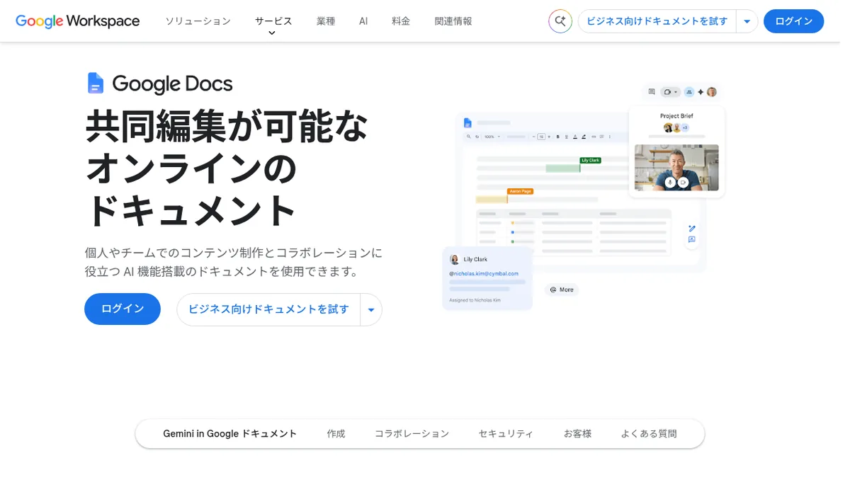Open the 業種 menu

326,21
